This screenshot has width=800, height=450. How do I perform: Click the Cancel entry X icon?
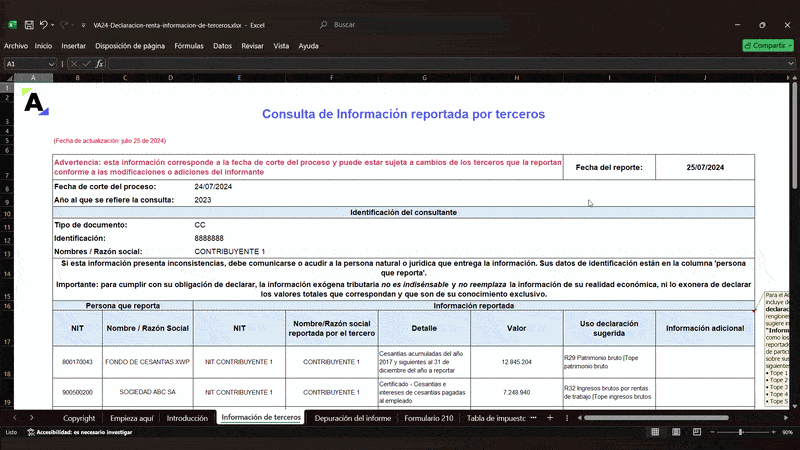pos(74,64)
